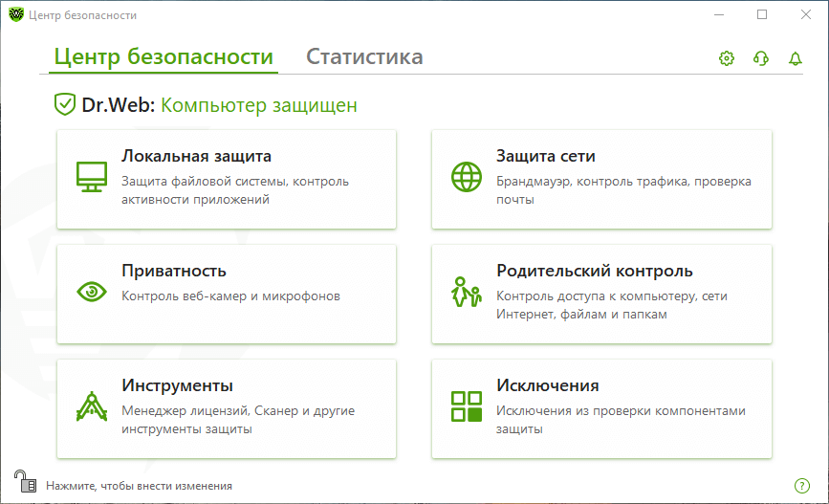829x504 pixels.
Task: Select the Центр безопасности tab
Action: (x=164, y=56)
